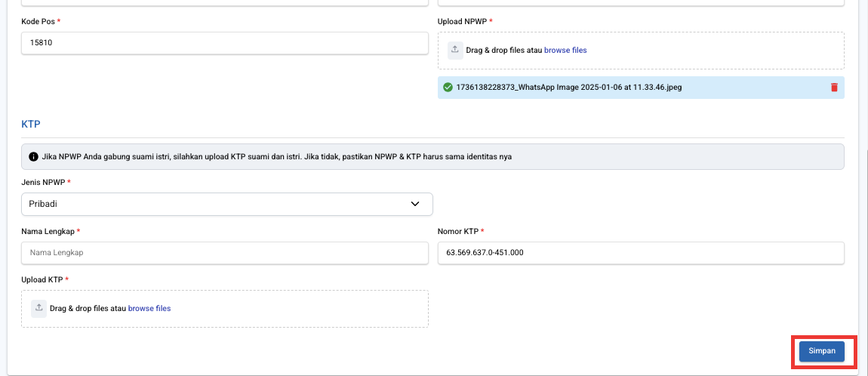Image resolution: width=868 pixels, height=376 pixels.
Task: Click upload icon in Upload NPWP area
Action: point(455,50)
